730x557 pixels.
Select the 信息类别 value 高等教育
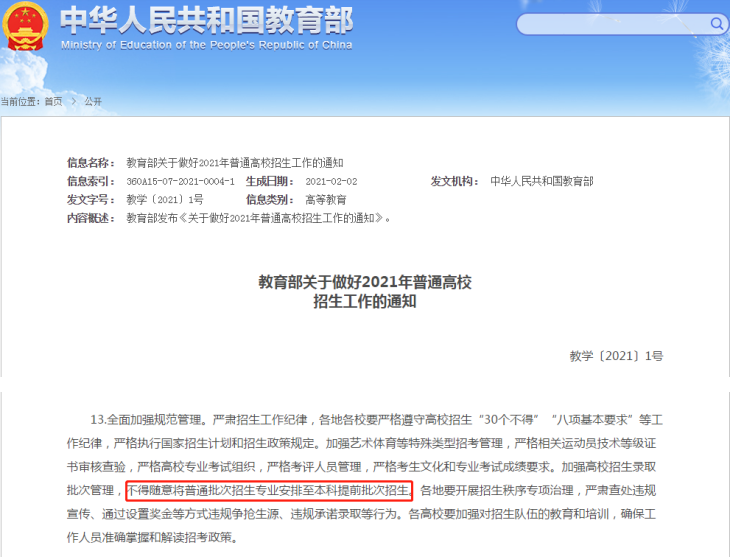click(325, 200)
